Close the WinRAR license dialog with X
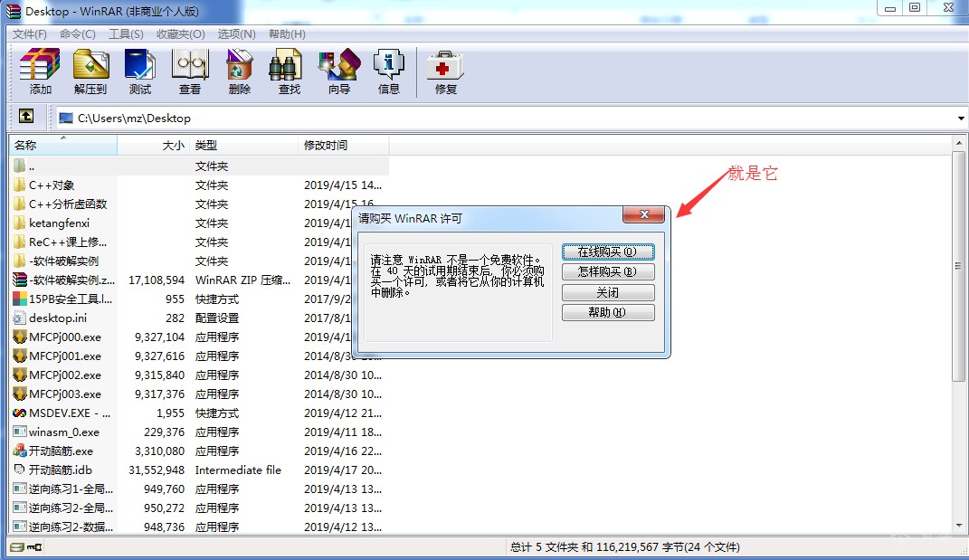969x560 pixels. [x=644, y=214]
